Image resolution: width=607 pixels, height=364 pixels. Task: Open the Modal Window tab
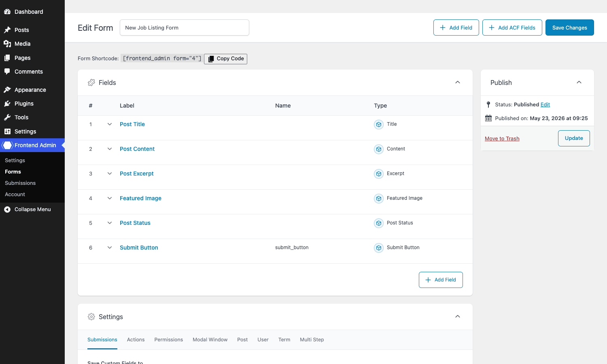(x=210, y=340)
